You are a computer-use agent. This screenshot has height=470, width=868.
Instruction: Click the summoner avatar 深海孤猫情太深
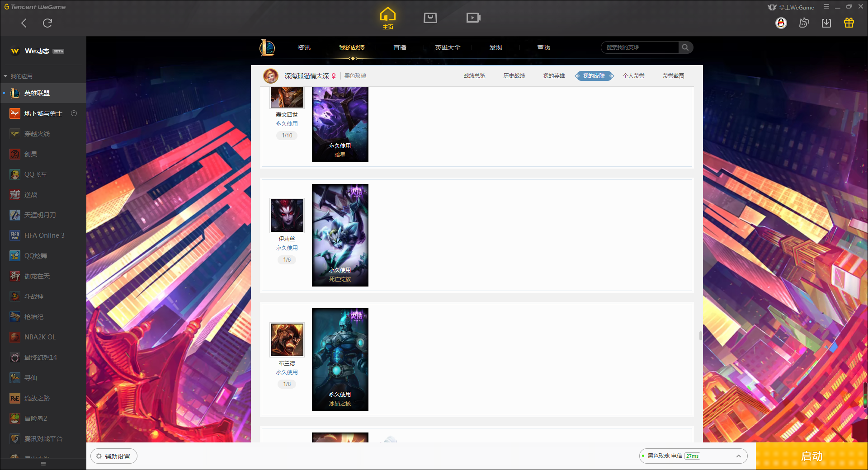pos(271,76)
